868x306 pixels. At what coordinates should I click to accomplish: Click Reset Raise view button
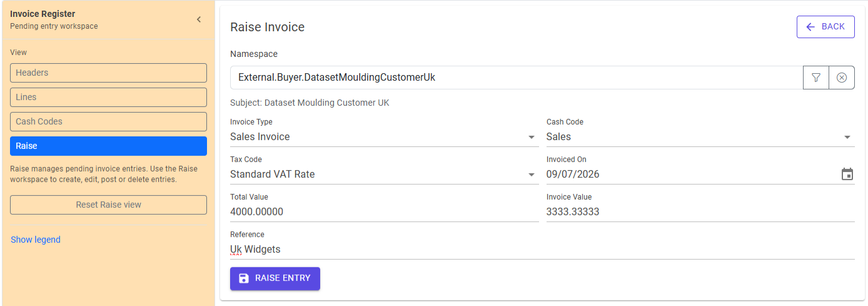pyautogui.click(x=108, y=205)
